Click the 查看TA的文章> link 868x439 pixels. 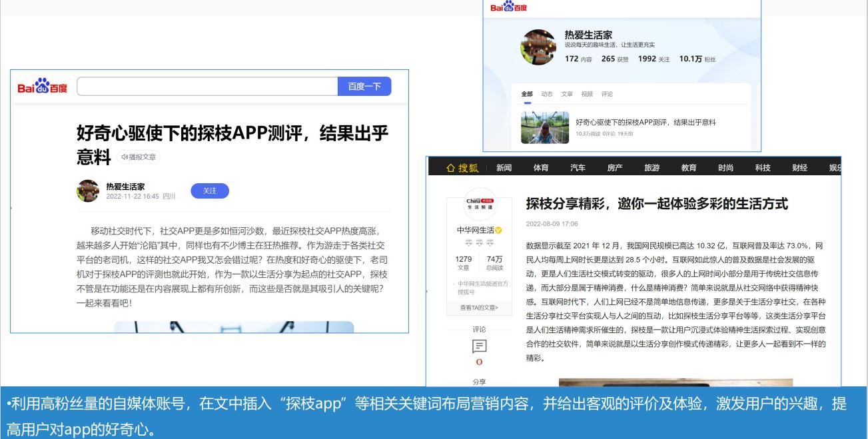coord(478,307)
